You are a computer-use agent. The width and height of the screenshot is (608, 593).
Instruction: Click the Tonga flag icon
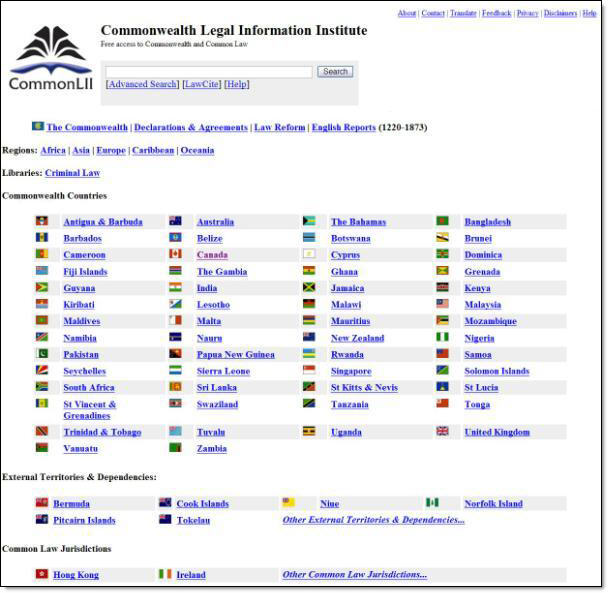[x=442, y=403]
